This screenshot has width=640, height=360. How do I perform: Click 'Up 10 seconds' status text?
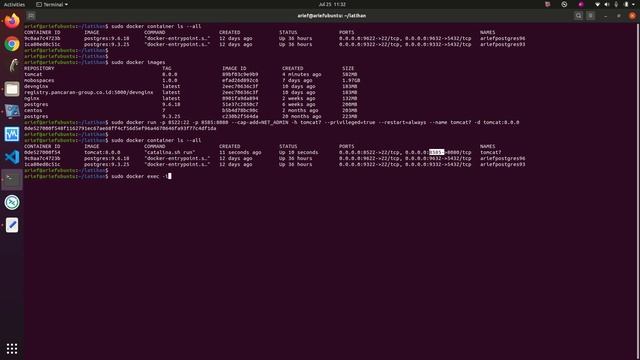point(298,152)
